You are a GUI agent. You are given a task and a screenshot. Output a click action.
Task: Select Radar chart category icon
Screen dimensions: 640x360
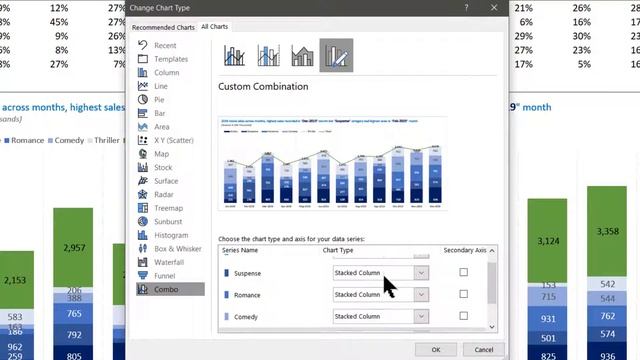click(x=142, y=194)
